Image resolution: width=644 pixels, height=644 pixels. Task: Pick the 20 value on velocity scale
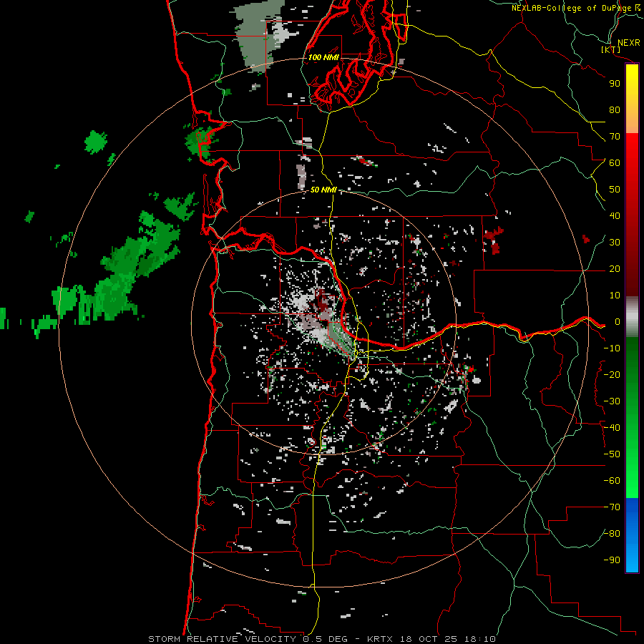615,269
